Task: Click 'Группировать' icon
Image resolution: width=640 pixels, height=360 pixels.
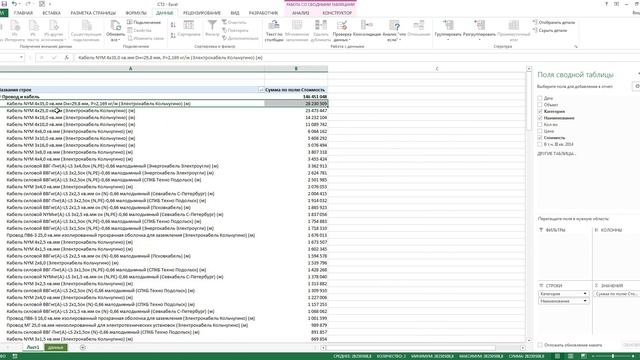Action: (448, 25)
